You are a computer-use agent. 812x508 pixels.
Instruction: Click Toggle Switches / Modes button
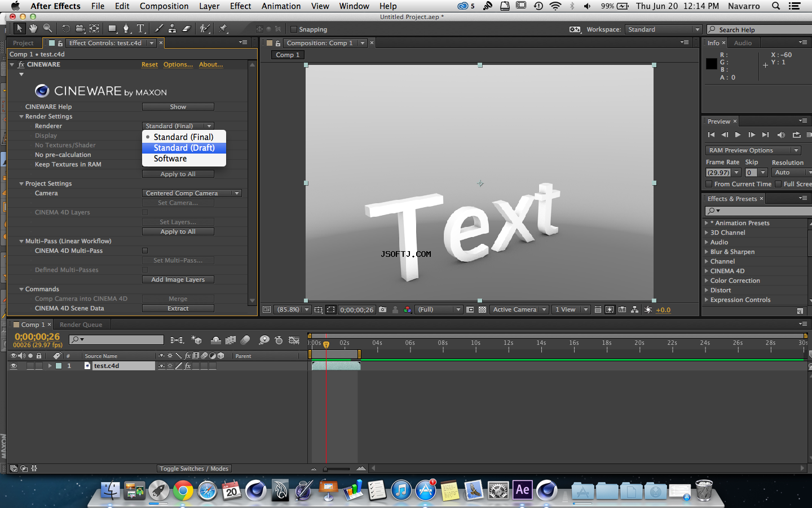click(x=194, y=468)
